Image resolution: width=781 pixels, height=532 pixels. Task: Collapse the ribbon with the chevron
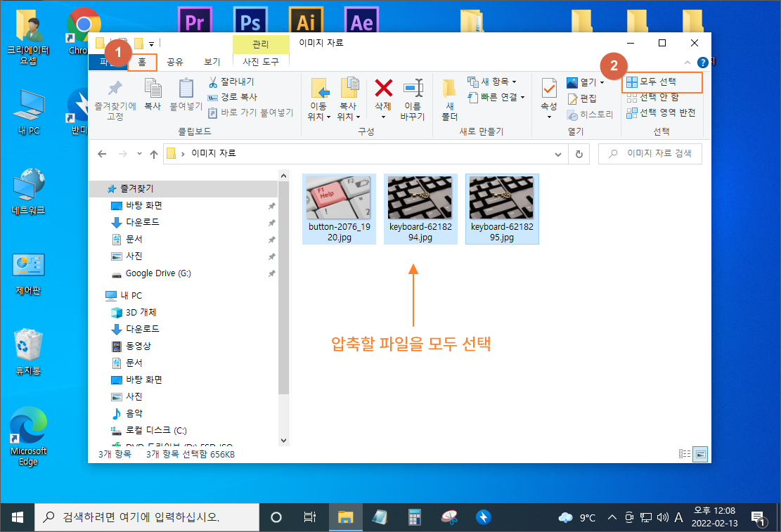688,63
